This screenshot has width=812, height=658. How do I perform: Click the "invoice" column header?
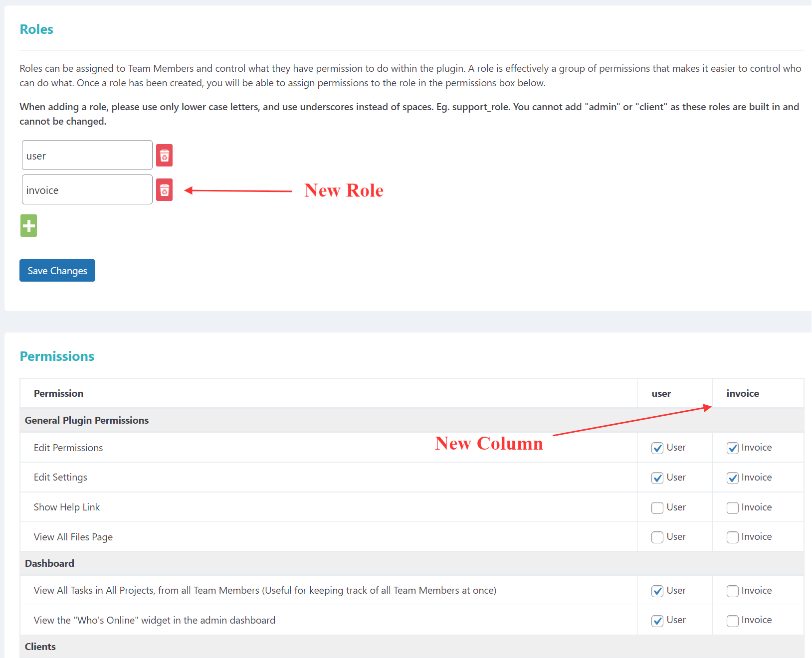(x=743, y=393)
